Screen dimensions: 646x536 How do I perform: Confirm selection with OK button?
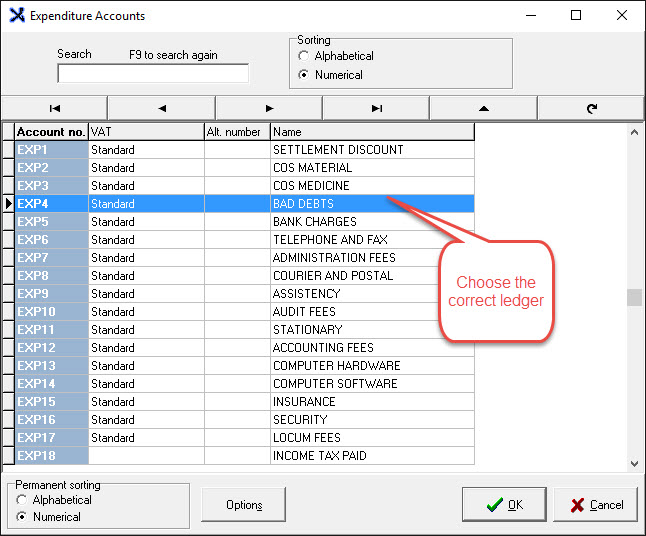tap(504, 505)
